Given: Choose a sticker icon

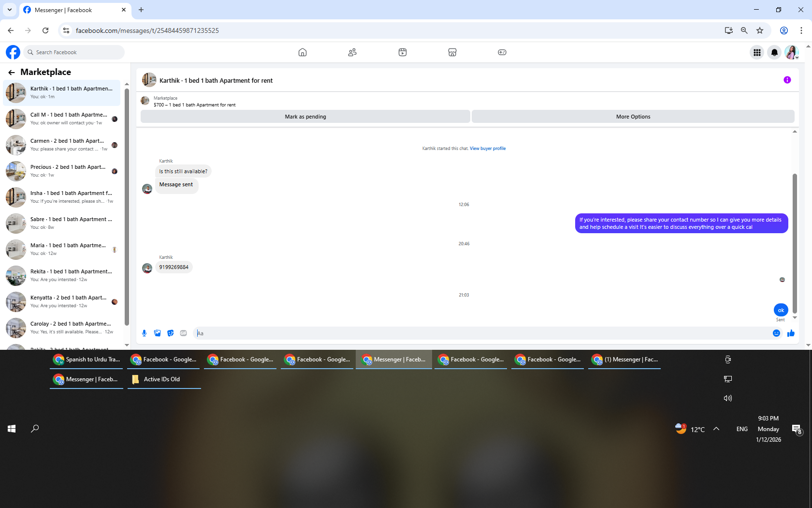Looking at the screenshot, I should coord(170,333).
